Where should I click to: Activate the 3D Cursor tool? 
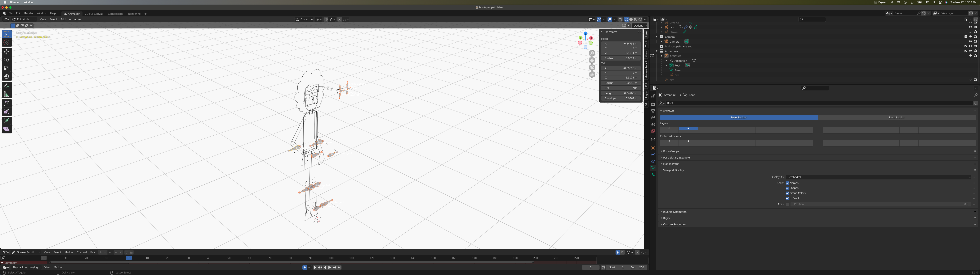(x=7, y=42)
